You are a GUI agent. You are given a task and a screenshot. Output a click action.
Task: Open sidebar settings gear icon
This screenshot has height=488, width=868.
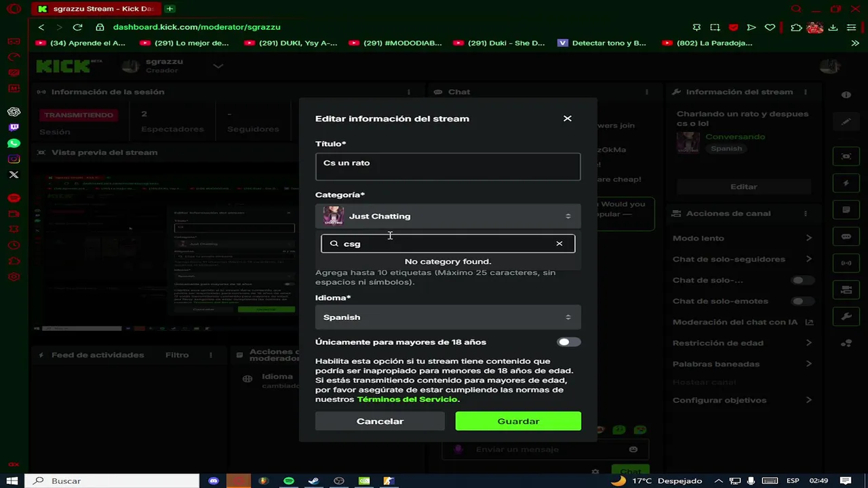click(14, 277)
